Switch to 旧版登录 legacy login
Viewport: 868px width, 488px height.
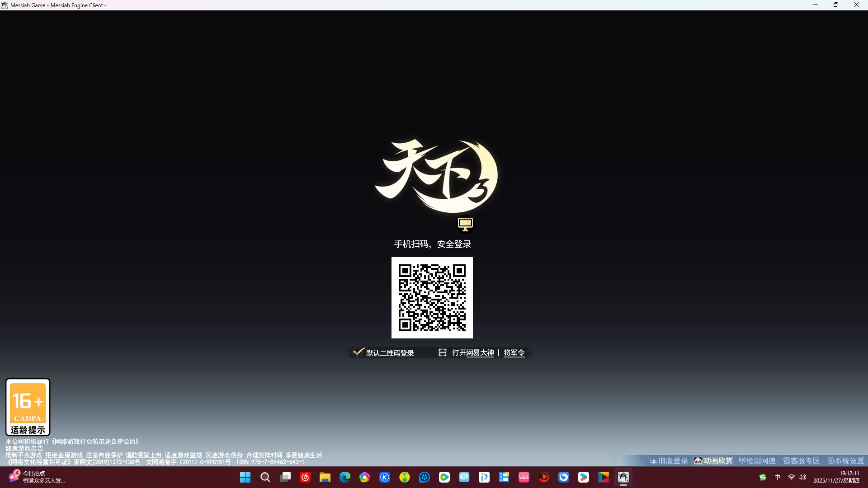[x=669, y=461]
